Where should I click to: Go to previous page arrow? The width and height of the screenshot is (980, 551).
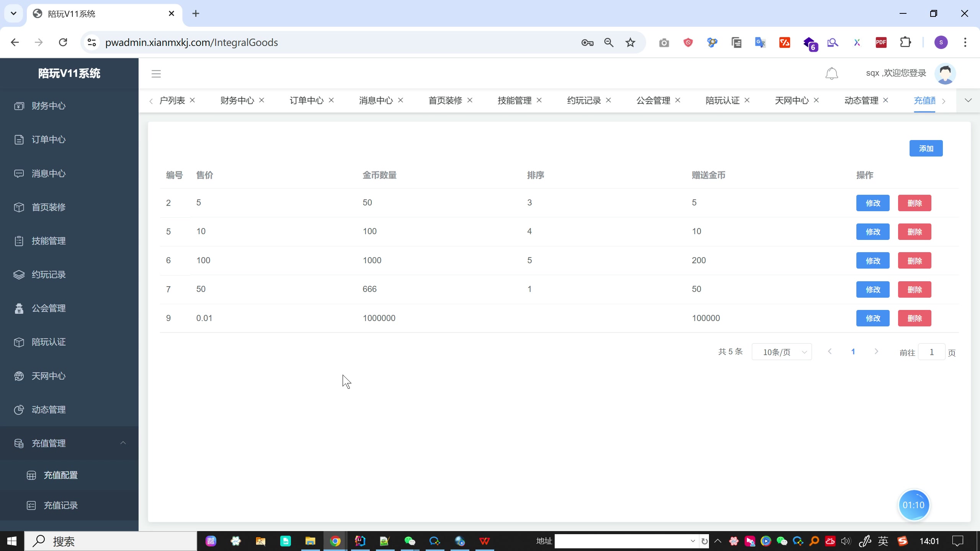click(x=830, y=351)
